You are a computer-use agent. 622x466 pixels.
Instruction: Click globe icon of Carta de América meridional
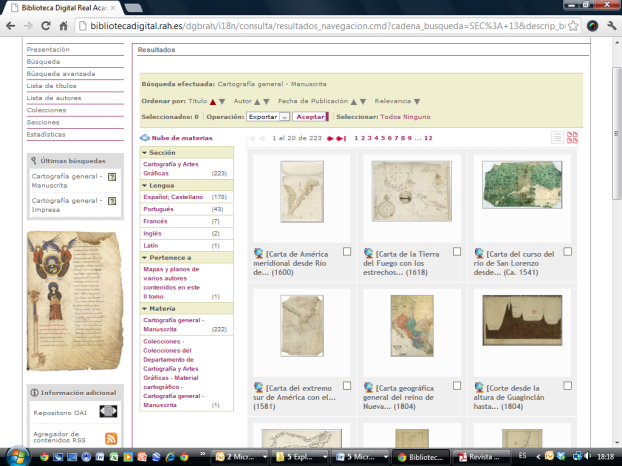coord(259,253)
